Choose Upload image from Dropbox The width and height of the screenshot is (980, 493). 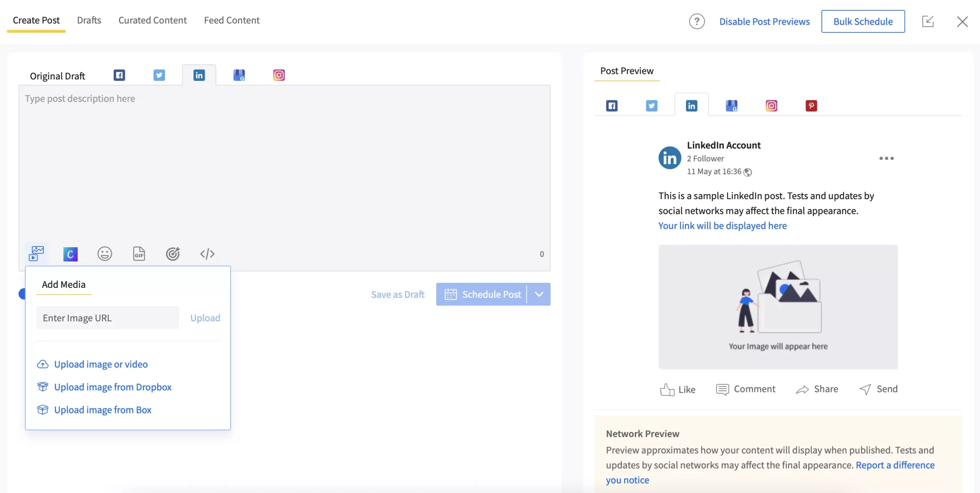tap(113, 387)
